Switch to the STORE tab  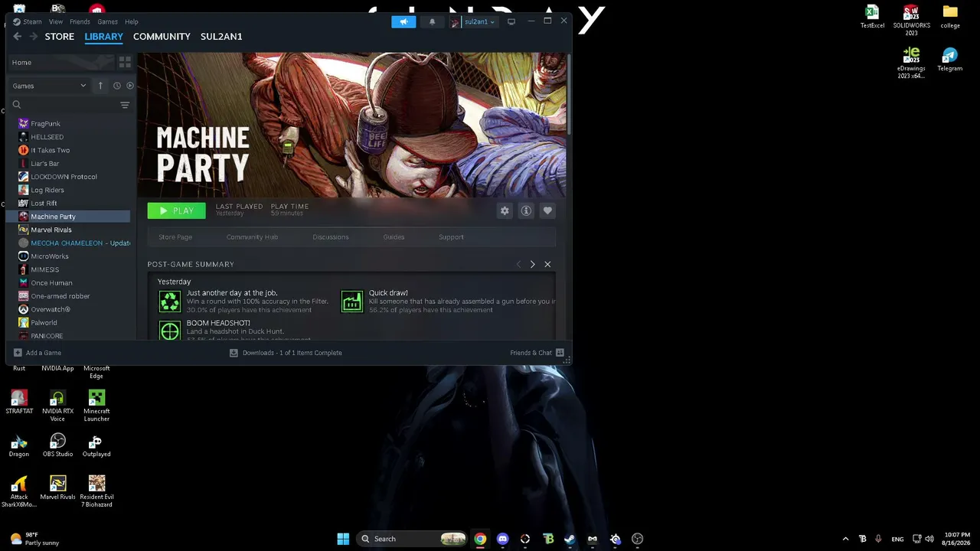[60, 37]
